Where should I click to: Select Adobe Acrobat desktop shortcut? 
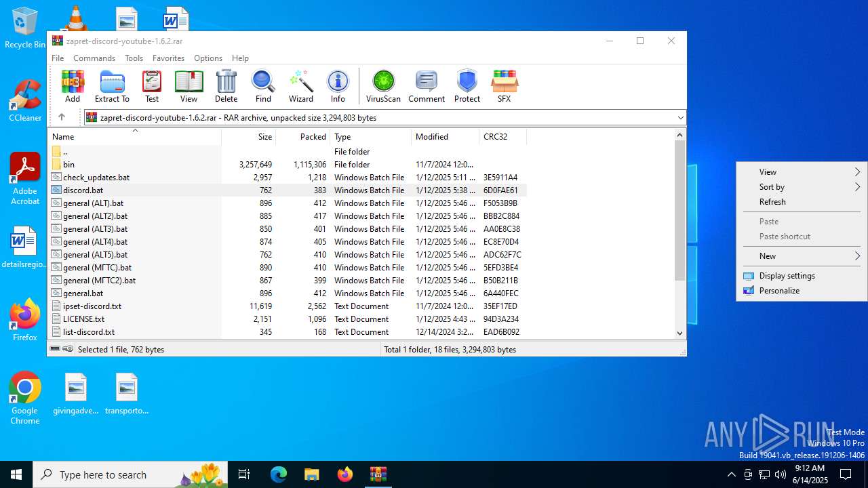pyautogui.click(x=25, y=178)
